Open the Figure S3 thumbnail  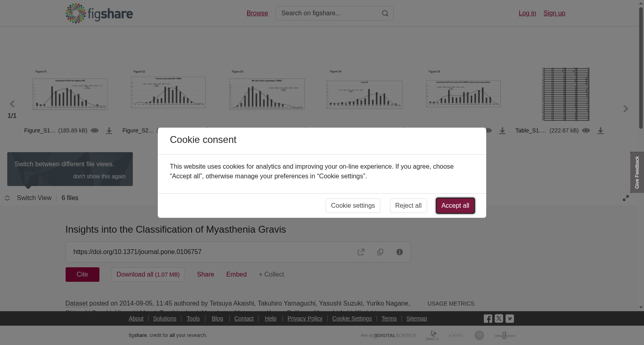pos(267,94)
